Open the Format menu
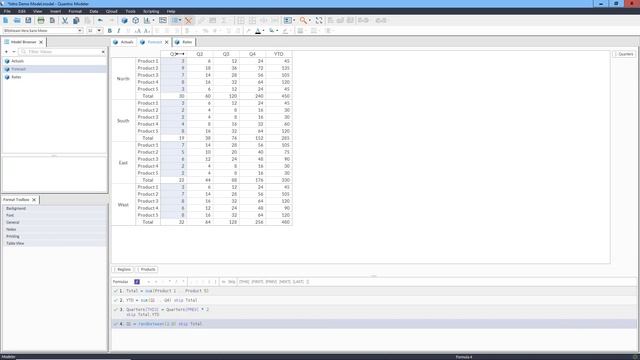The width and height of the screenshot is (640, 360). tap(75, 11)
